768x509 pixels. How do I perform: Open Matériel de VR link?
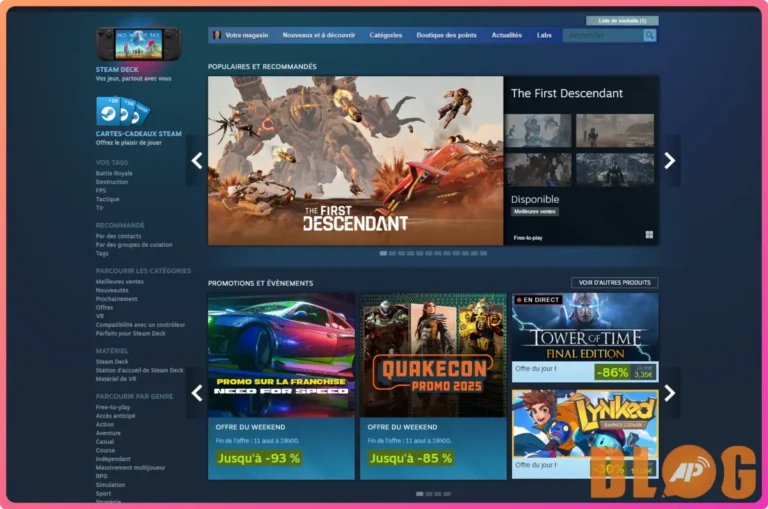[x=116, y=379]
